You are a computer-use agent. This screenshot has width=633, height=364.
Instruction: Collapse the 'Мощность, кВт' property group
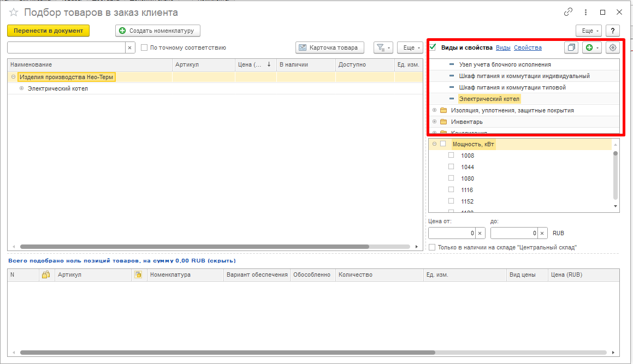click(x=434, y=144)
